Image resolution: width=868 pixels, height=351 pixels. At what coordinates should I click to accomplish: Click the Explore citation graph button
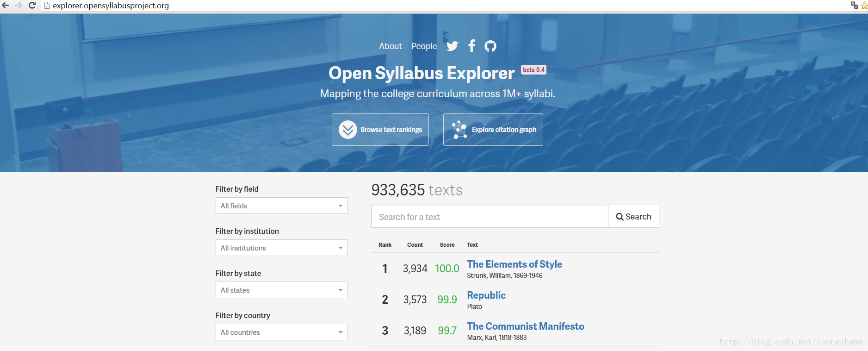493,130
